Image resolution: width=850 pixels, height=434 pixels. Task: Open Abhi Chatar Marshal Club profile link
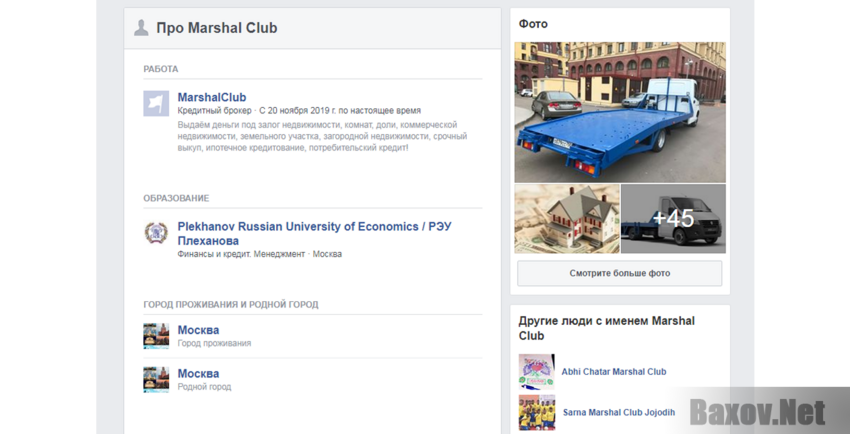click(x=614, y=372)
